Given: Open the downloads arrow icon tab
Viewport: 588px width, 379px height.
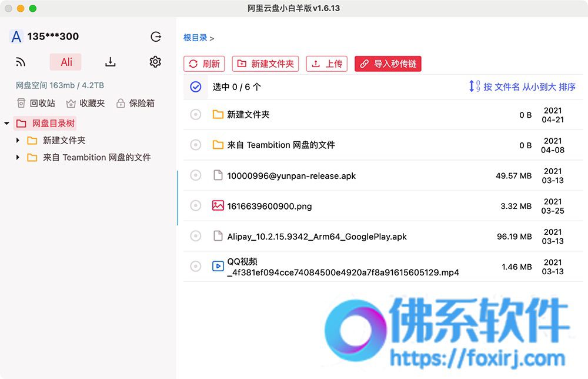Looking at the screenshot, I should (111, 62).
